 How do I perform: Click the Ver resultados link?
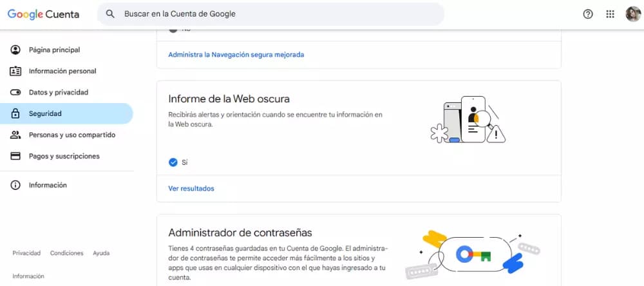pos(191,189)
